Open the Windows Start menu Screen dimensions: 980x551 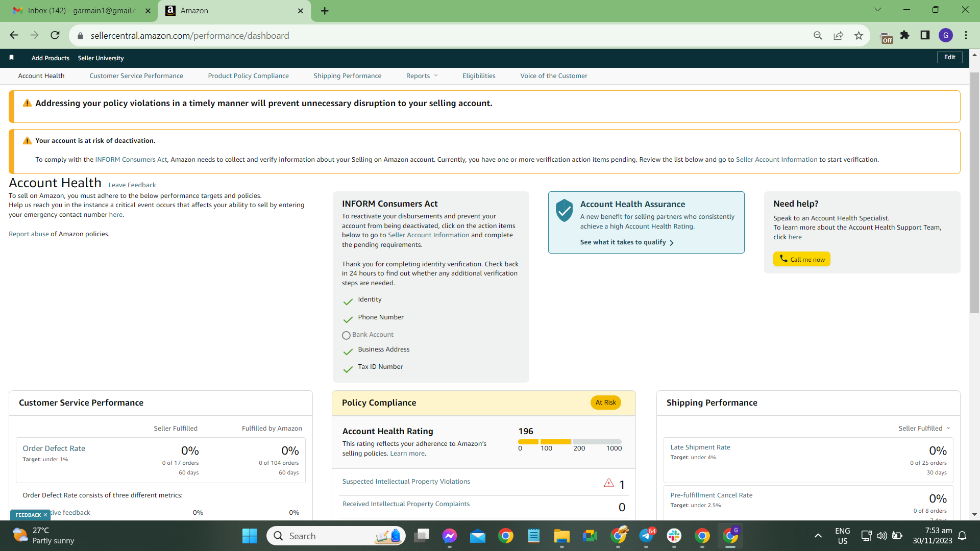(250, 536)
